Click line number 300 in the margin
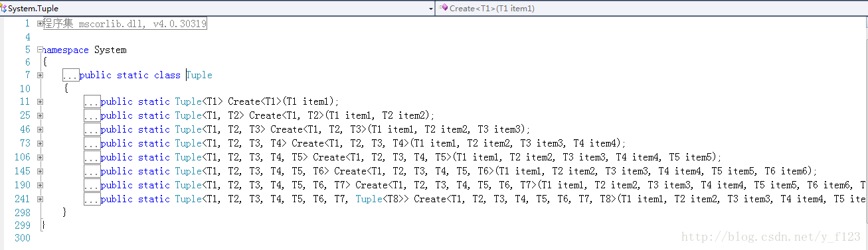The width and height of the screenshot is (868, 250). click(22, 237)
